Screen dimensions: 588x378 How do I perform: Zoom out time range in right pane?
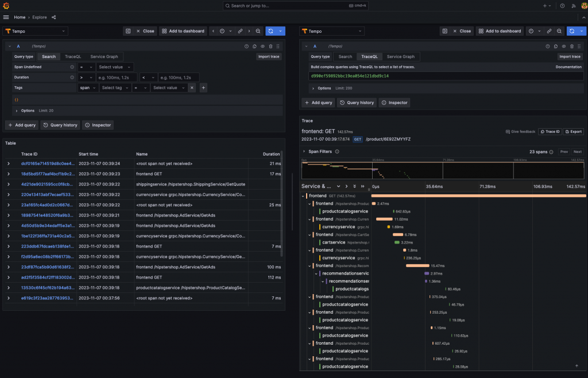(x=559, y=31)
